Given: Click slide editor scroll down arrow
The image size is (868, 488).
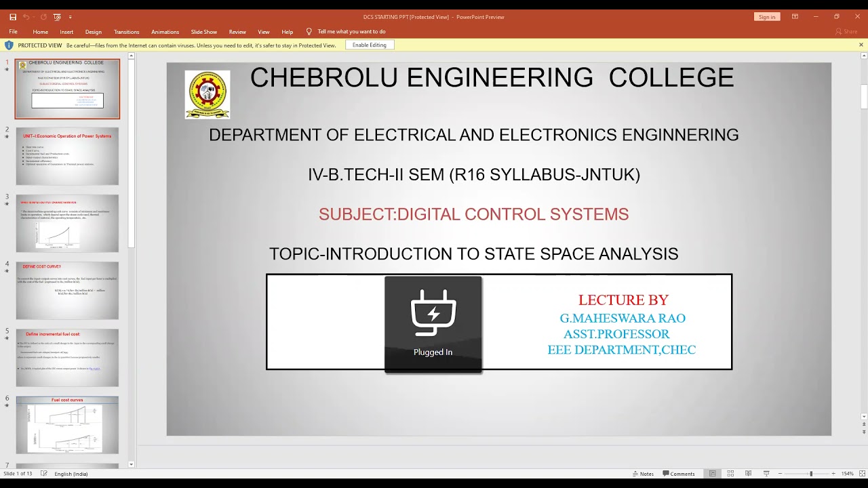Looking at the screenshot, I should pyautogui.click(x=863, y=416).
